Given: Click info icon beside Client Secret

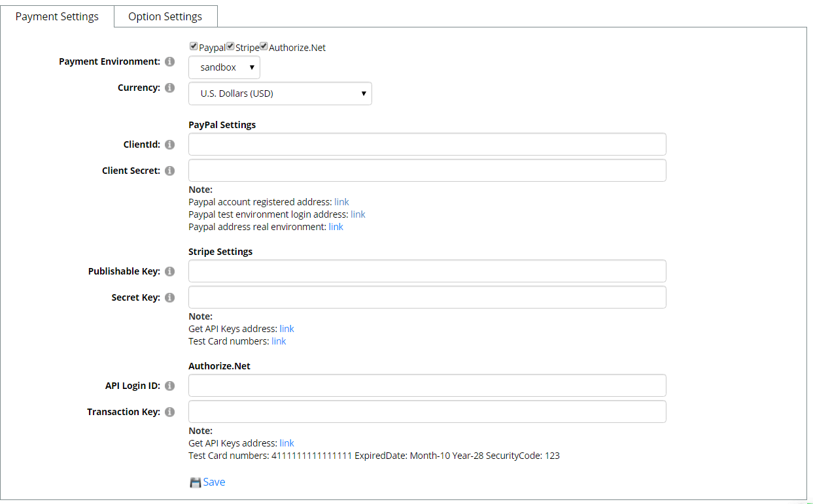Looking at the screenshot, I should tap(169, 171).
